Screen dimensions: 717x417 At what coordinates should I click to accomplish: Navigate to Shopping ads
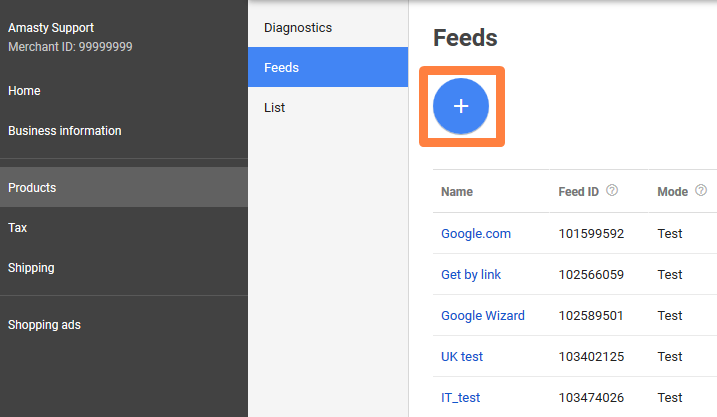pos(44,325)
